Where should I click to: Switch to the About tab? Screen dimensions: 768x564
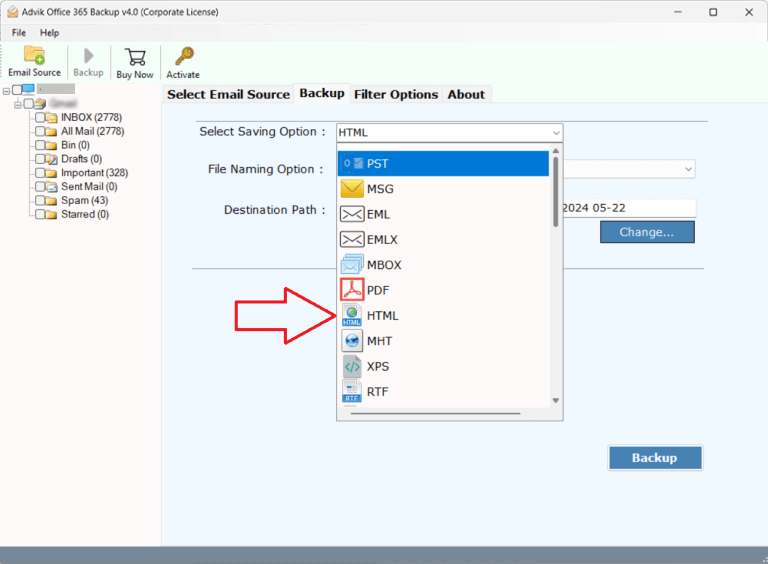466,94
